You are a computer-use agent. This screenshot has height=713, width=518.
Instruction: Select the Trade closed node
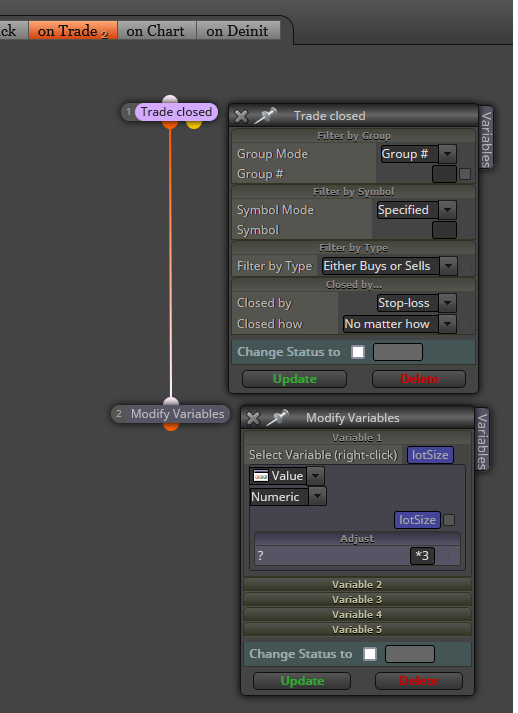pyautogui.click(x=176, y=112)
